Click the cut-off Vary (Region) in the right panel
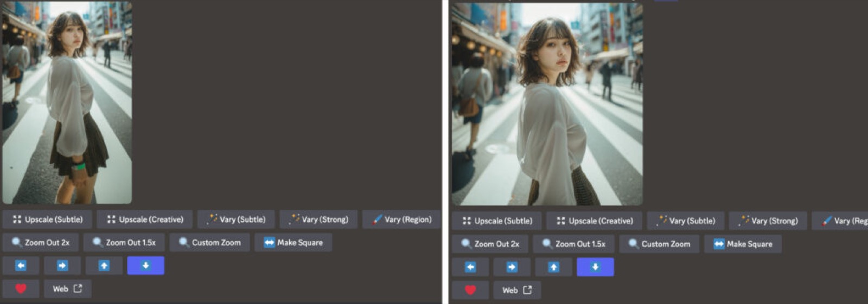The width and height of the screenshot is (868, 304). (x=840, y=221)
